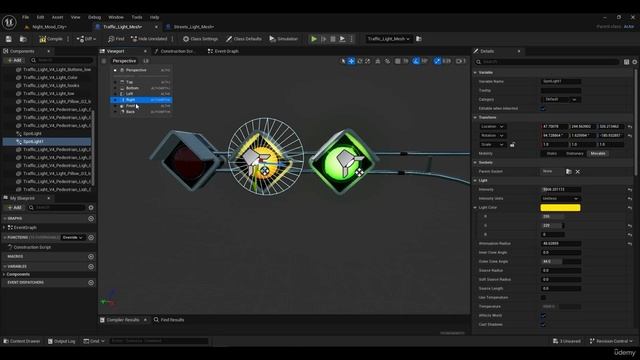Switch to Streets_Light_Mesh tab
This screenshot has width=640, height=360.
[x=193, y=27]
